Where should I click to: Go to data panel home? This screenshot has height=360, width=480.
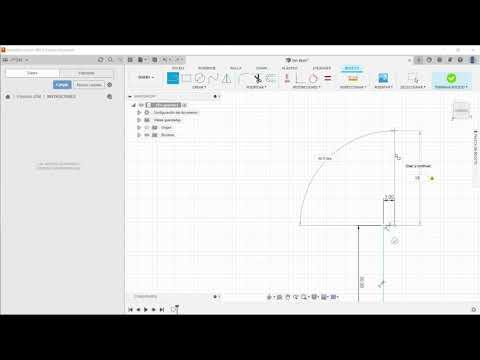click(x=8, y=97)
